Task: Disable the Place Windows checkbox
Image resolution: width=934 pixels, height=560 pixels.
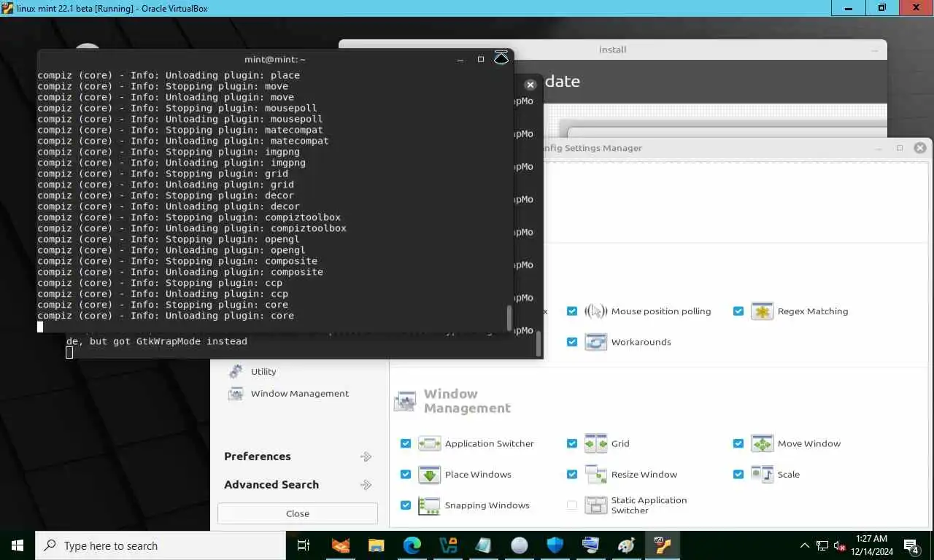Action: point(406,475)
